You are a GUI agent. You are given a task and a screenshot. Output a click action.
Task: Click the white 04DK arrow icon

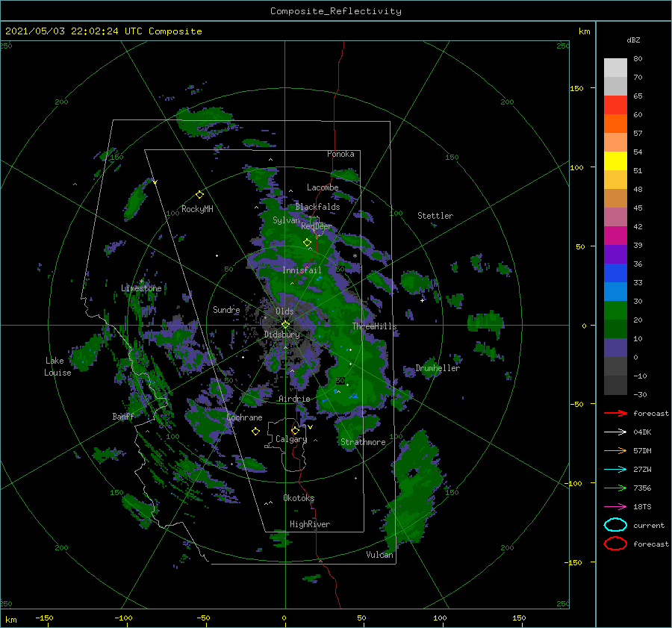pyautogui.click(x=615, y=432)
